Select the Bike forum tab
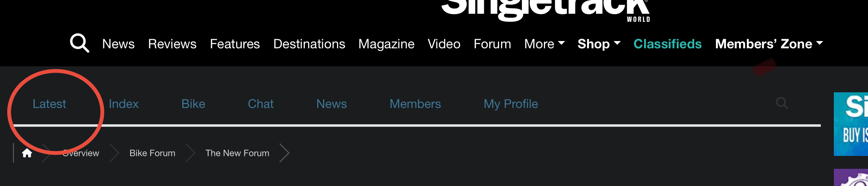Viewport: 868px width, 186px height. point(193,104)
